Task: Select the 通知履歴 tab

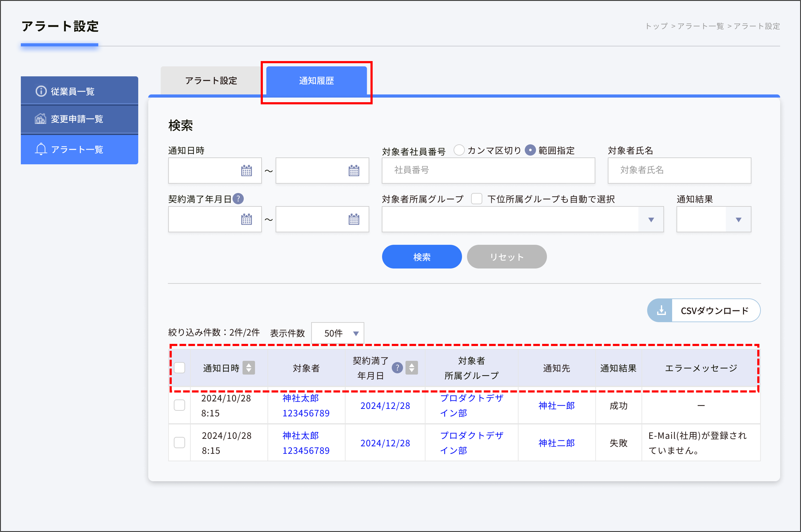Action: [316, 81]
